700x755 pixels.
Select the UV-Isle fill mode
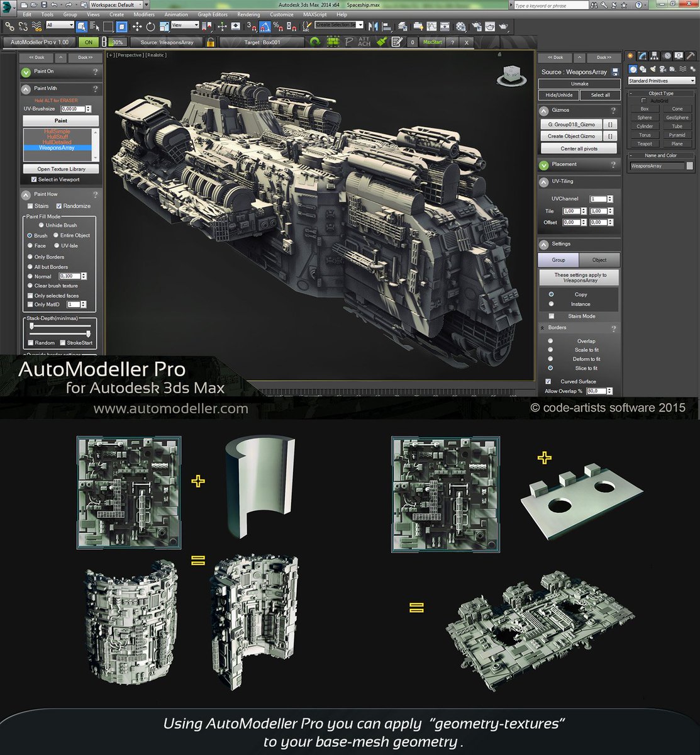[x=56, y=245]
